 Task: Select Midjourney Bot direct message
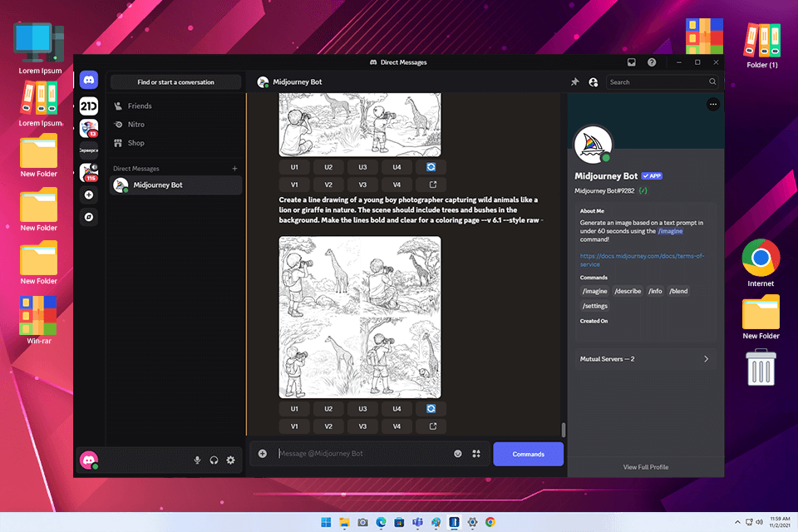tap(175, 185)
